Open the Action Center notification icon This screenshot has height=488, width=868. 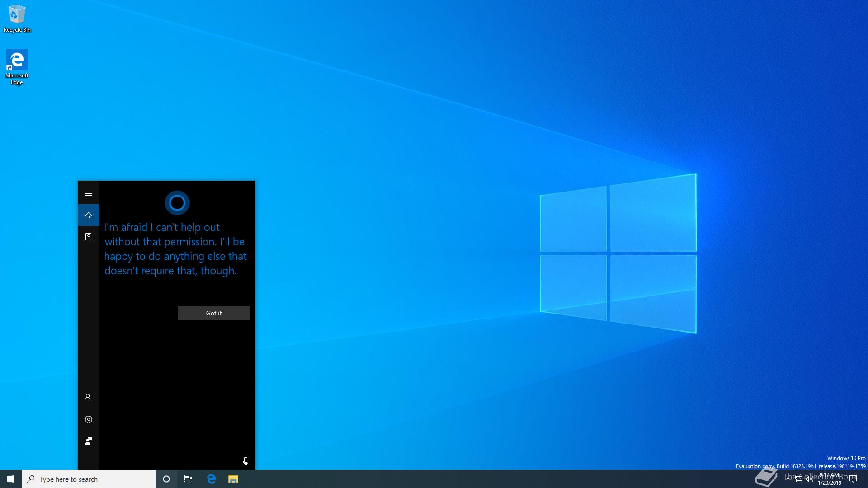pos(853,479)
